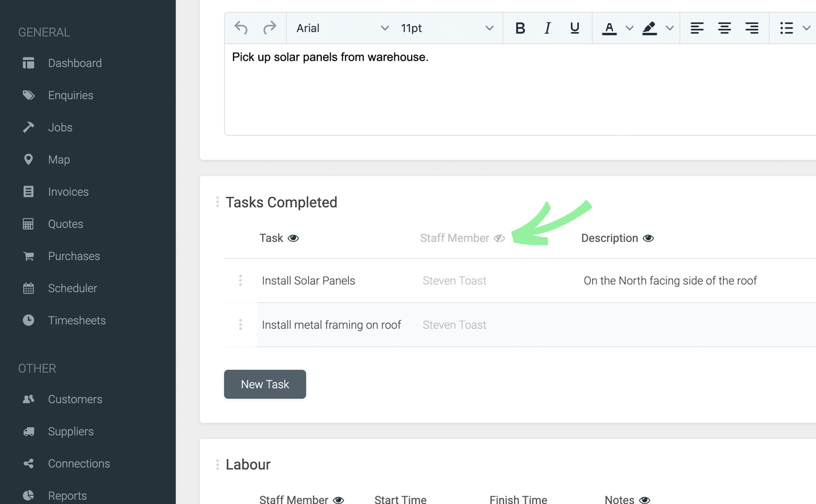This screenshot has height=504, width=816.
Task: Open Dashboard from the sidebar
Action: tap(75, 63)
